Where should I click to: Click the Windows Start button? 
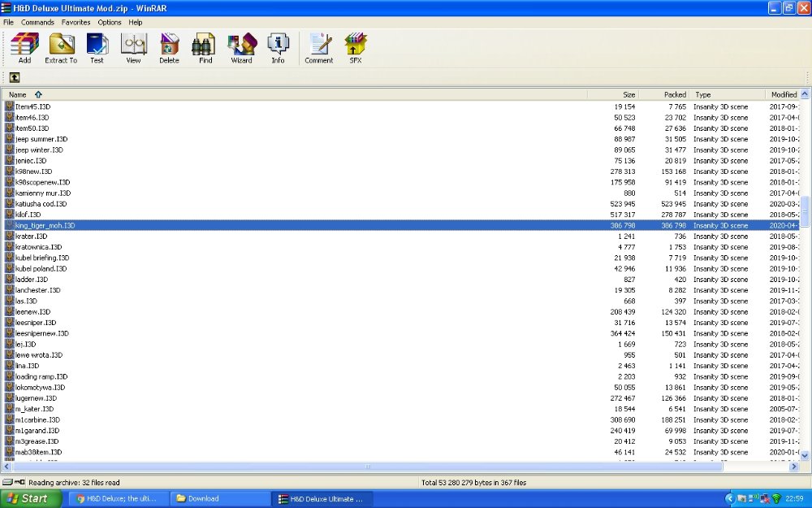point(31,498)
